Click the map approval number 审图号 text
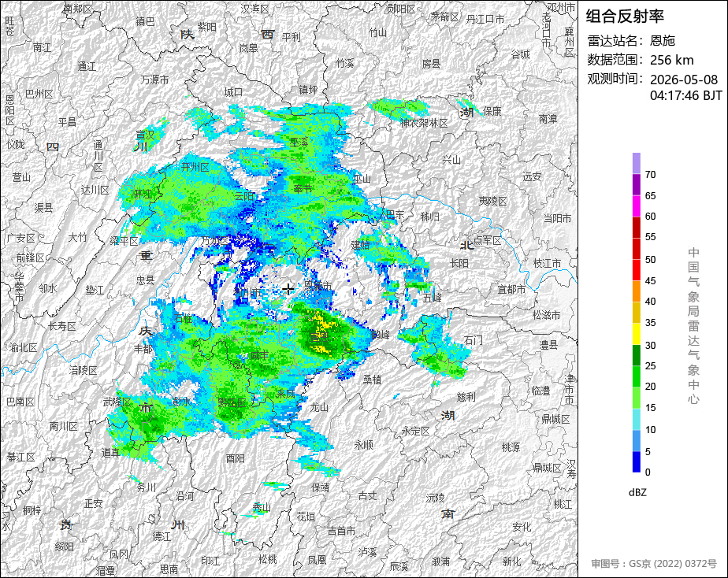Screen dimensions: 728x578 click(654, 564)
